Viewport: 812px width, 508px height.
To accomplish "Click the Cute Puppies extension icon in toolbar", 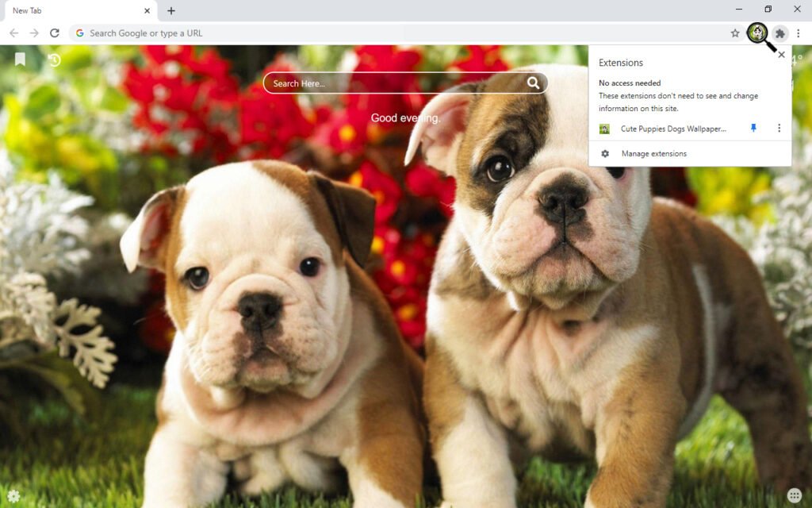I will pos(757,33).
